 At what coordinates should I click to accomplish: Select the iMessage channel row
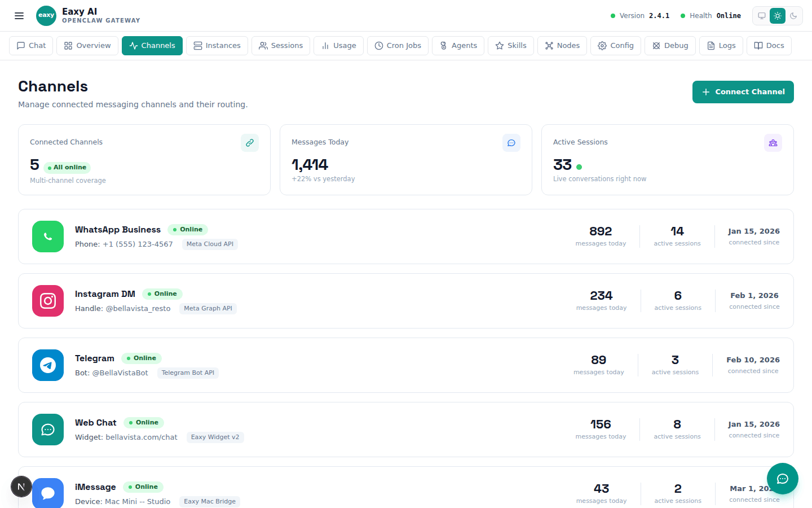pos(338,490)
